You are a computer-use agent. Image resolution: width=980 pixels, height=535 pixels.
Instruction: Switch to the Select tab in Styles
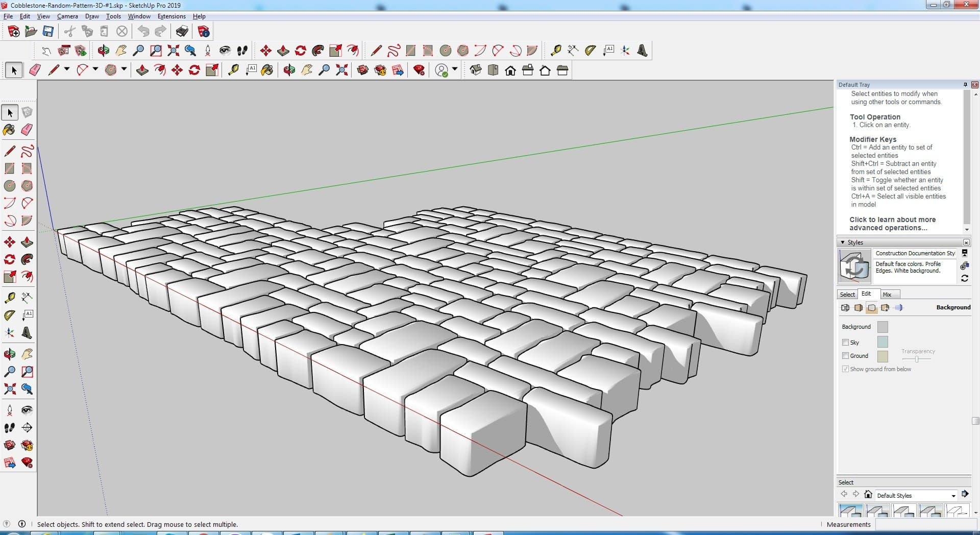tap(847, 295)
